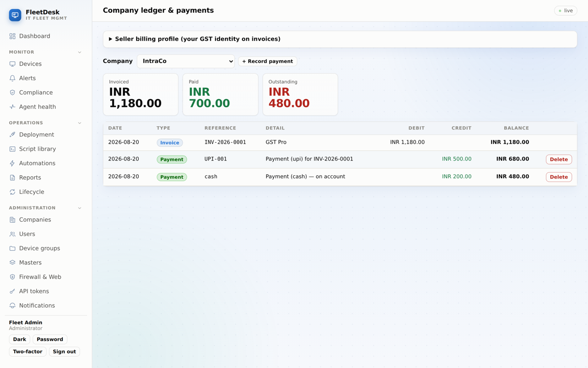Click the Firewall & Web shield icon
This screenshot has height=368, width=588.
(12, 277)
